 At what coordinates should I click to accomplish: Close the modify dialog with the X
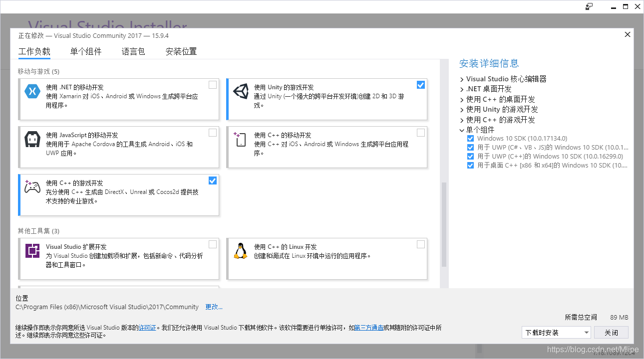pos(628,34)
